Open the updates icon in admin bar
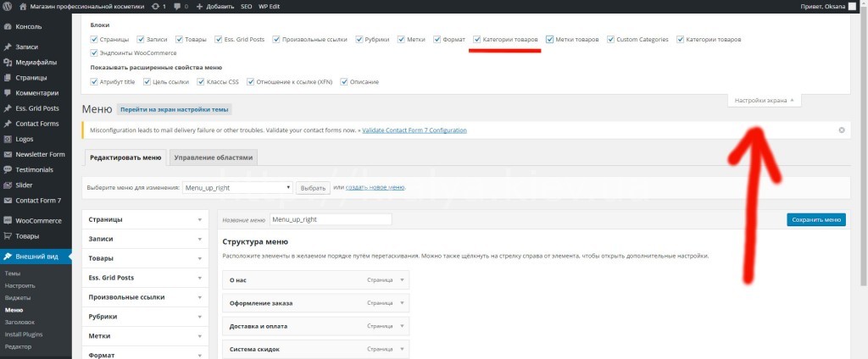The image size is (868, 359). pos(156,7)
